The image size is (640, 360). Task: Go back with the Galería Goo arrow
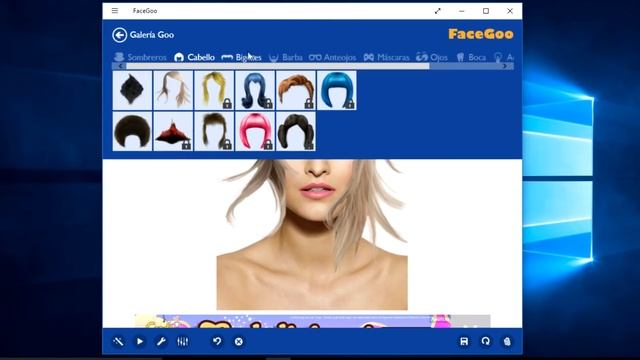(120, 35)
